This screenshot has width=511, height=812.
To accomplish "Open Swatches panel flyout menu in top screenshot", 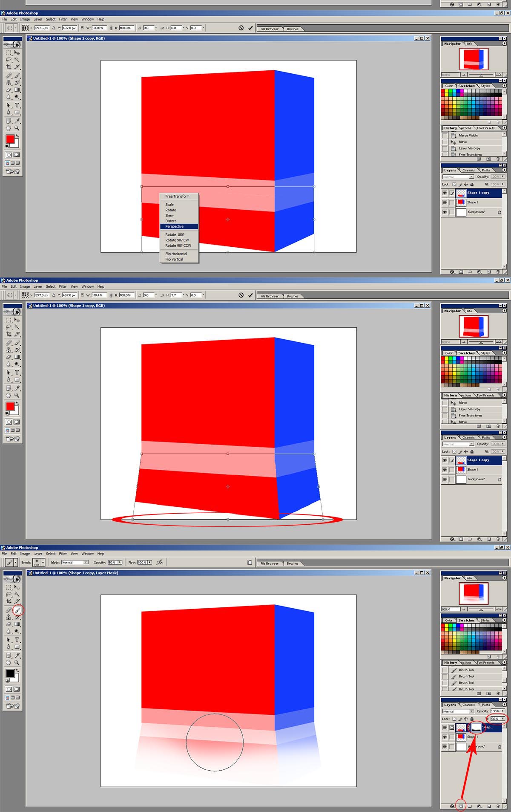I will [x=504, y=86].
